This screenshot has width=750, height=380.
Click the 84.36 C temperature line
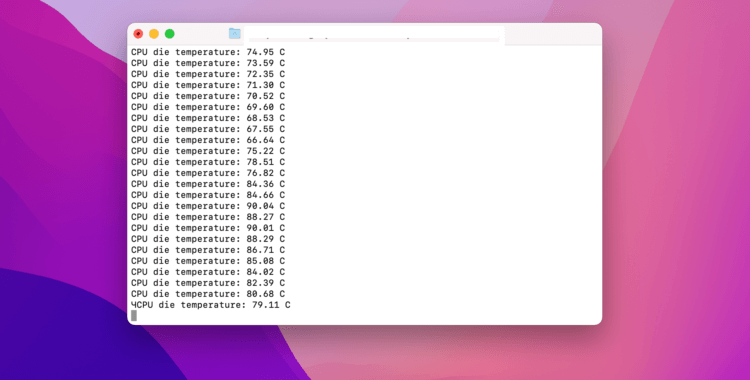point(208,184)
